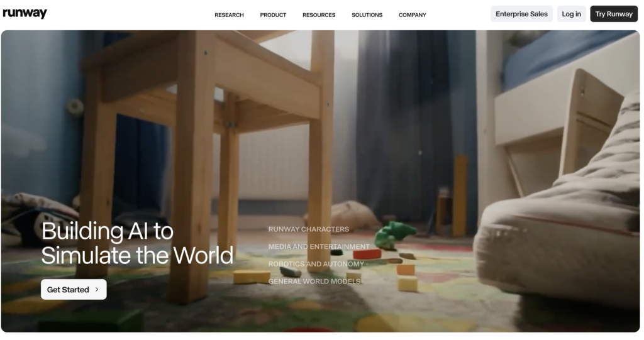Image resolution: width=644 pixels, height=340 pixels.
Task: Click the chevron arrow in Get Started
Action: [x=97, y=290]
